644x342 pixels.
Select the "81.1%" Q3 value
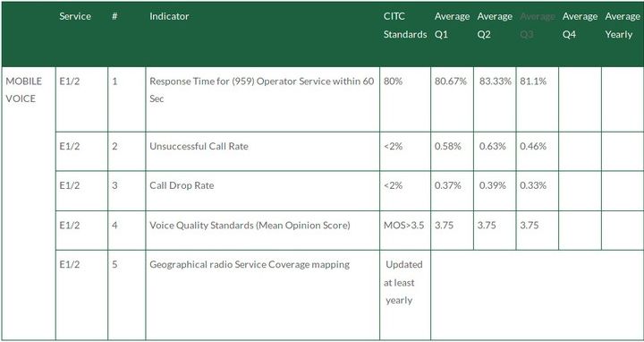533,81
